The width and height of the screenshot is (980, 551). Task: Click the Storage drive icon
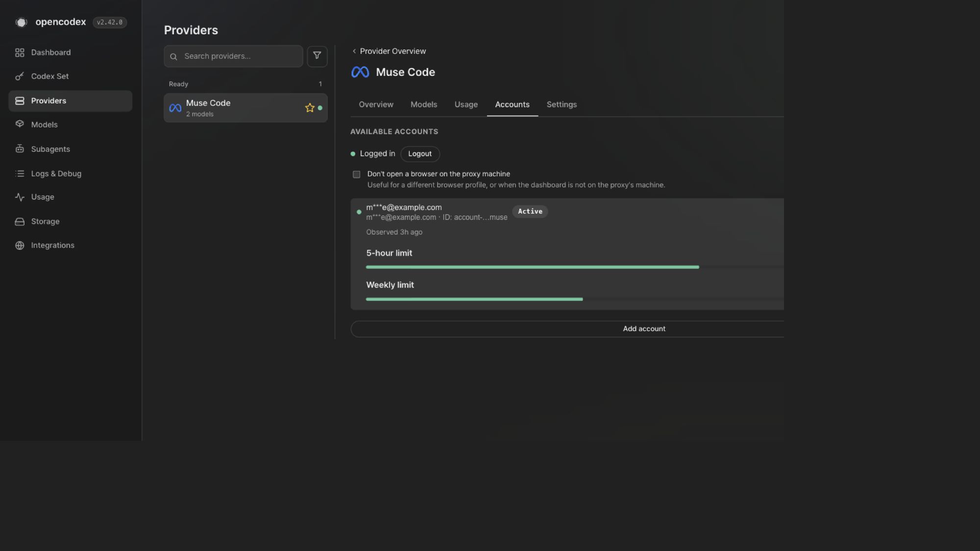(20, 221)
